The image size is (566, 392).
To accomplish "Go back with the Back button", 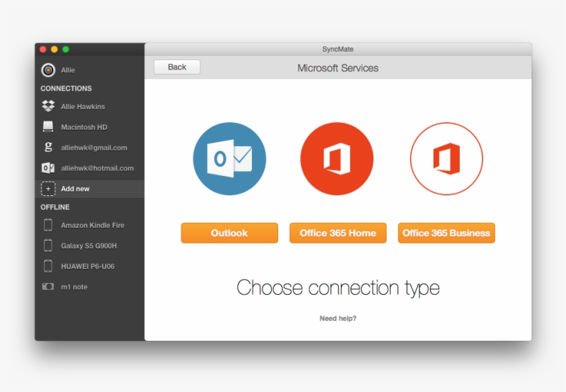I will coord(177,67).
